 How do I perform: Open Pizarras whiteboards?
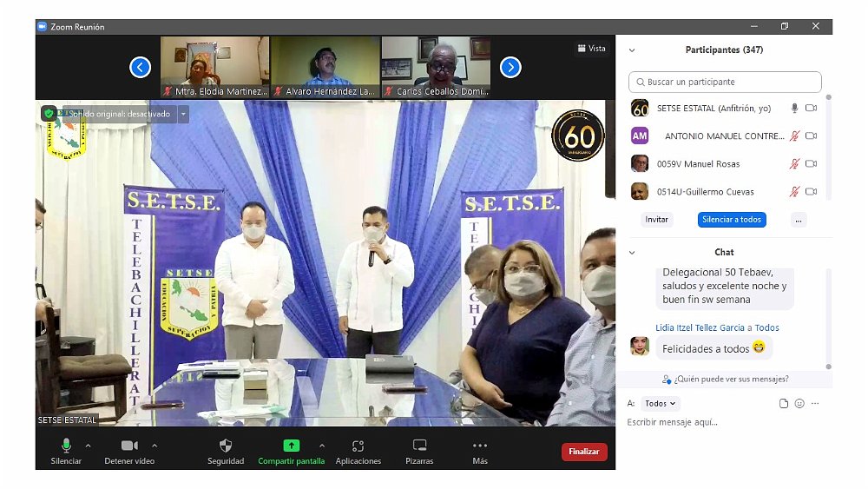pos(419,446)
